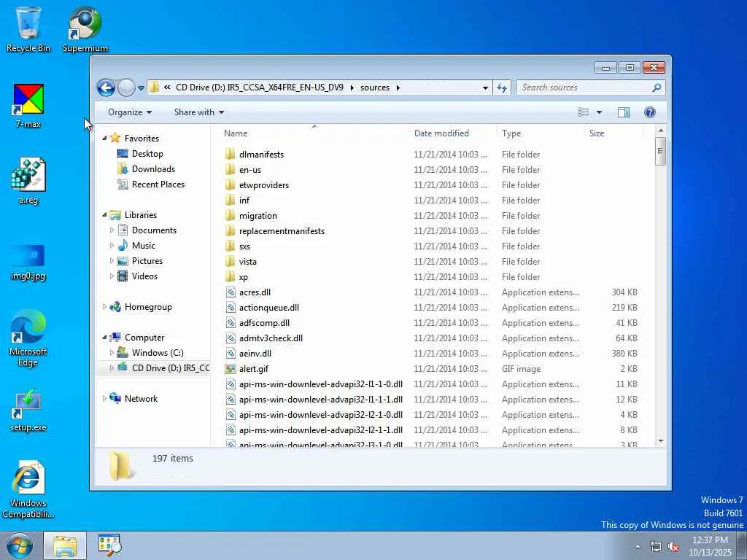Open the more view options dropdown arrow
The width and height of the screenshot is (747, 560).
[599, 112]
